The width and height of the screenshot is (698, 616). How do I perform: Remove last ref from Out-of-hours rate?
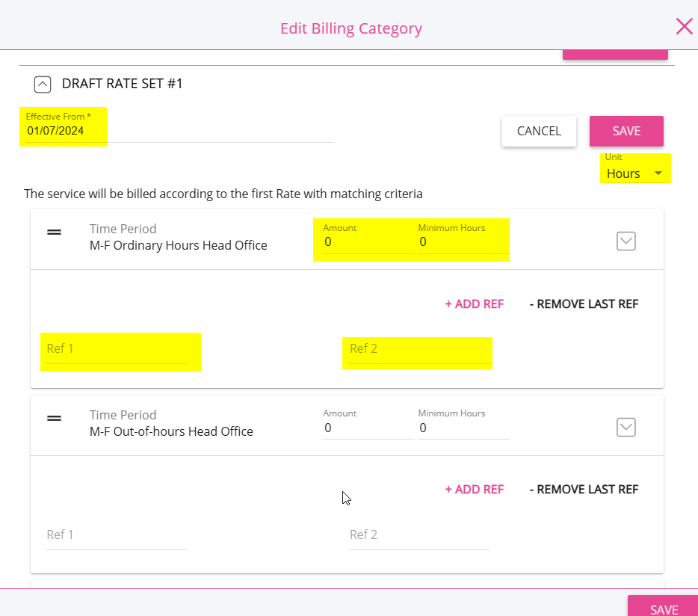point(584,489)
